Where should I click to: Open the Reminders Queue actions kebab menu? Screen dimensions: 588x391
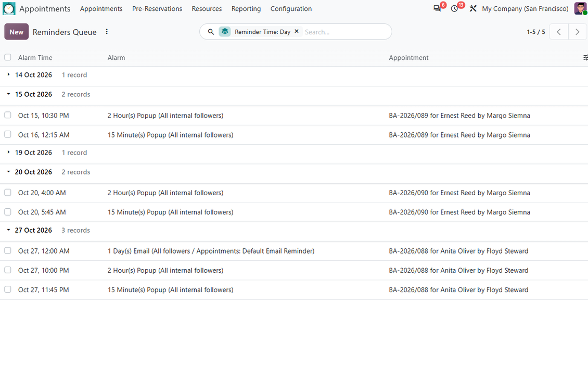[107, 32]
